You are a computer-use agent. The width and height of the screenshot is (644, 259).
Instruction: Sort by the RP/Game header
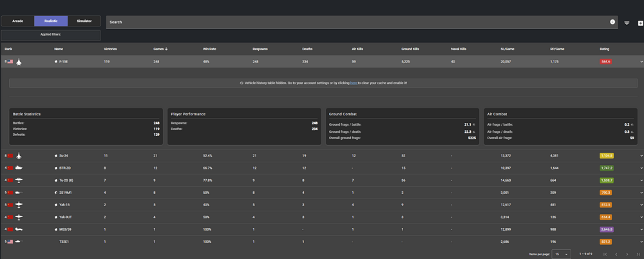coord(557,49)
